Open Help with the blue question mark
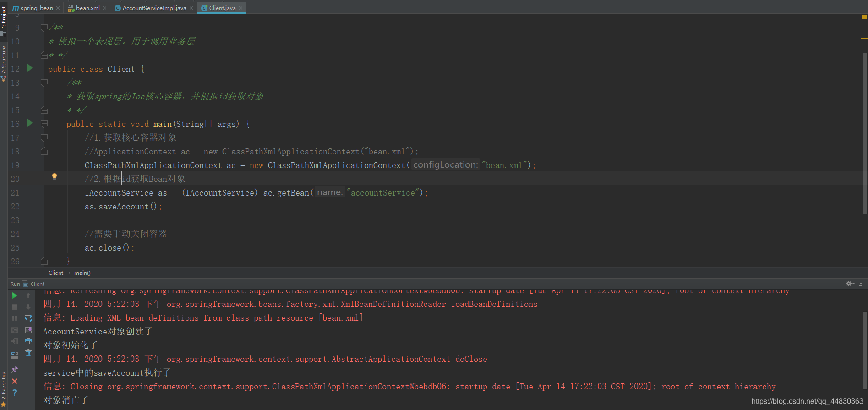868x410 pixels. 15,393
